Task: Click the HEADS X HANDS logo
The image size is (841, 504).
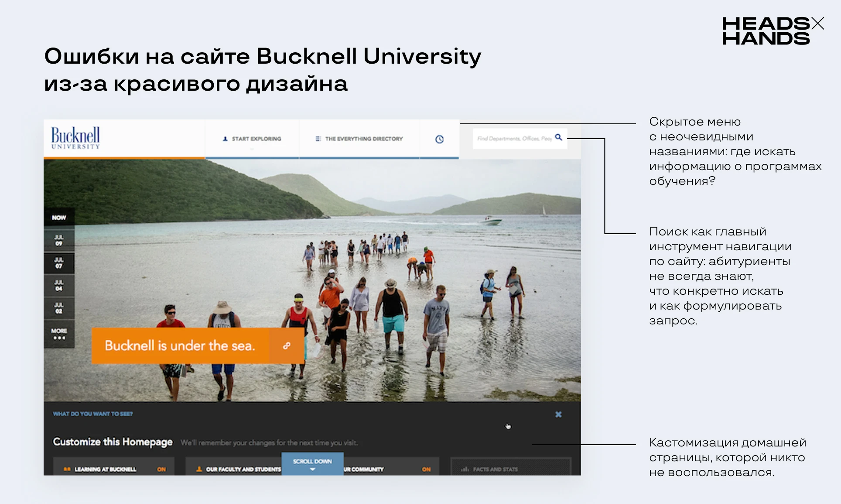Action: pyautogui.click(x=773, y=31)
